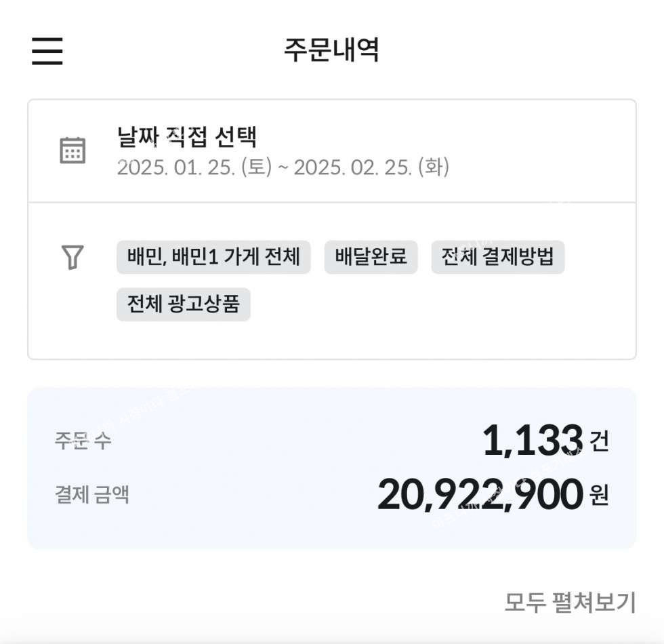Screen dimensions: 664x644
Task: Click the 결제 금액 label
Action: (91, 494)
